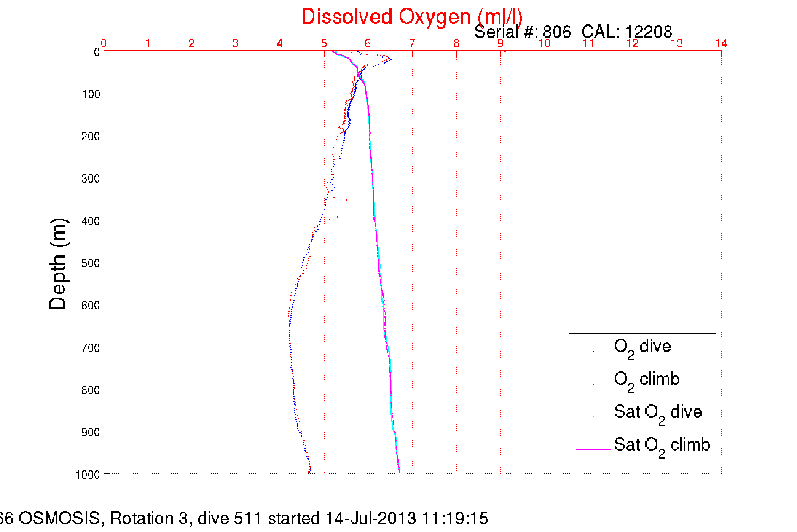Click the "Serial #: 806 CAL: 12208" text
Viewport: 797px width, 532px height.
(x=573, y=32)
